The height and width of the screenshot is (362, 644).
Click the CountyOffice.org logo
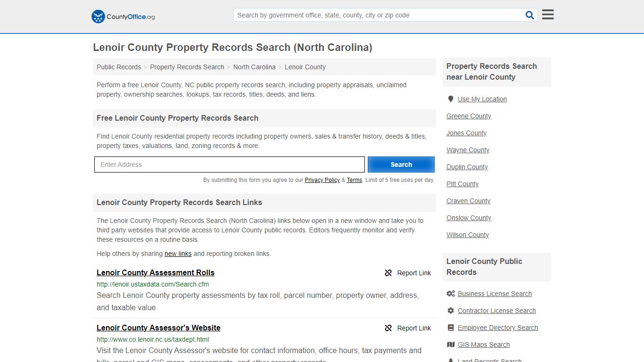[123, 16]
